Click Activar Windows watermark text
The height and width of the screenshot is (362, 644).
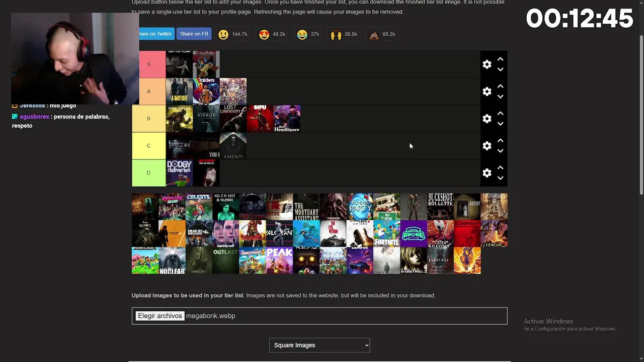(548, 321)
